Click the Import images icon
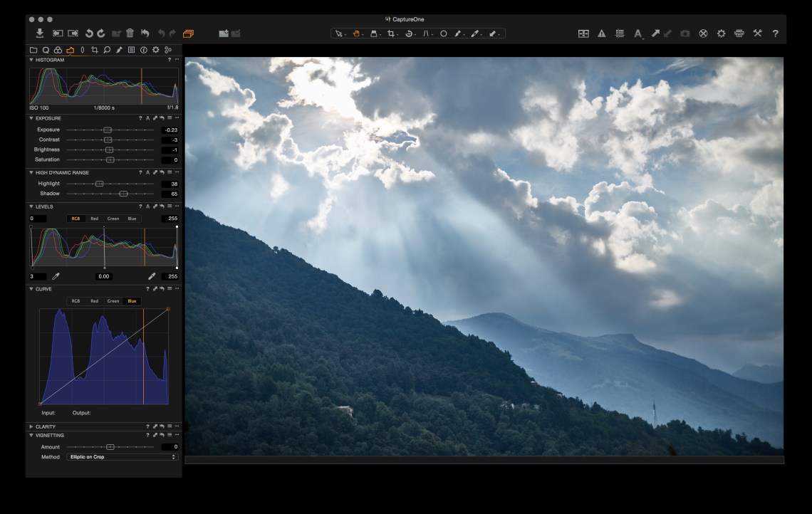812x514 pixels. coord(40,33)
